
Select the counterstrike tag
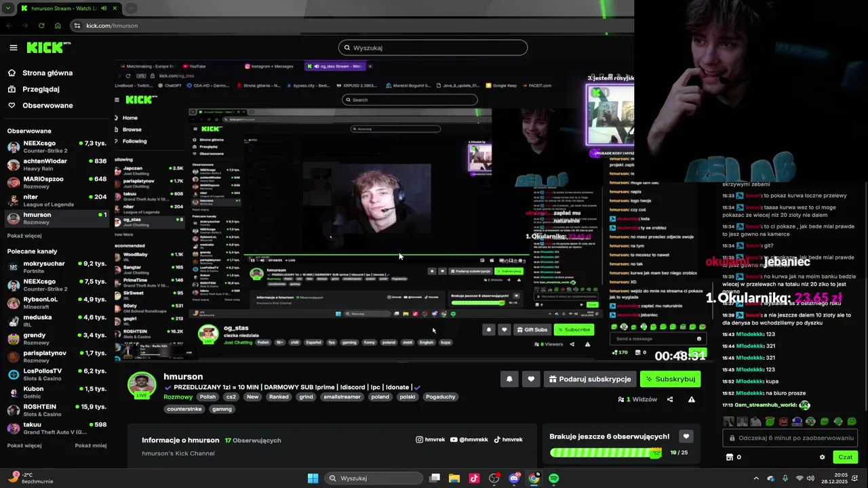tap(184, 409)
